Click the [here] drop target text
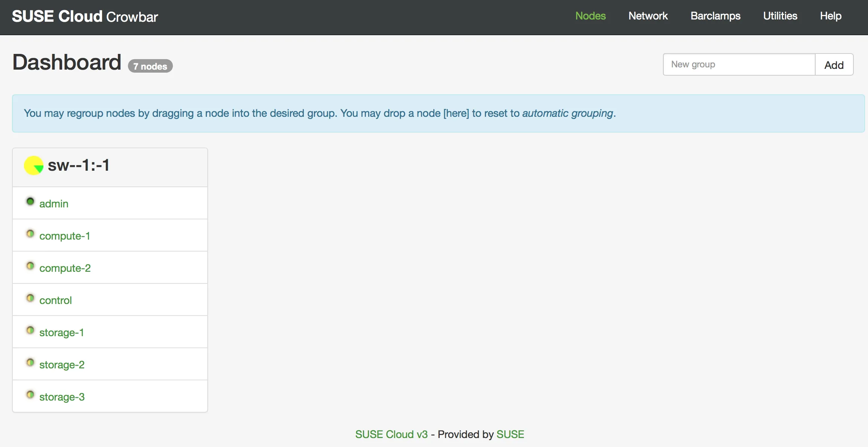 pos(456,113)
